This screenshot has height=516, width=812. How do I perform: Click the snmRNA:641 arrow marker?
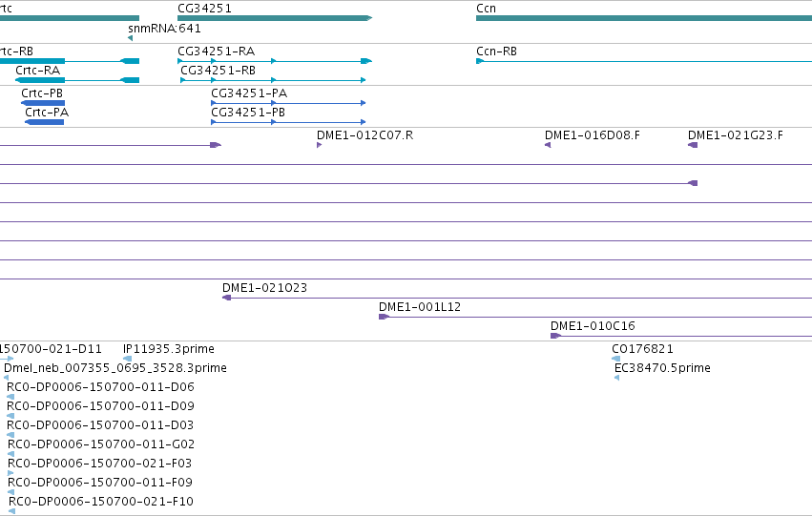[130, 38]
